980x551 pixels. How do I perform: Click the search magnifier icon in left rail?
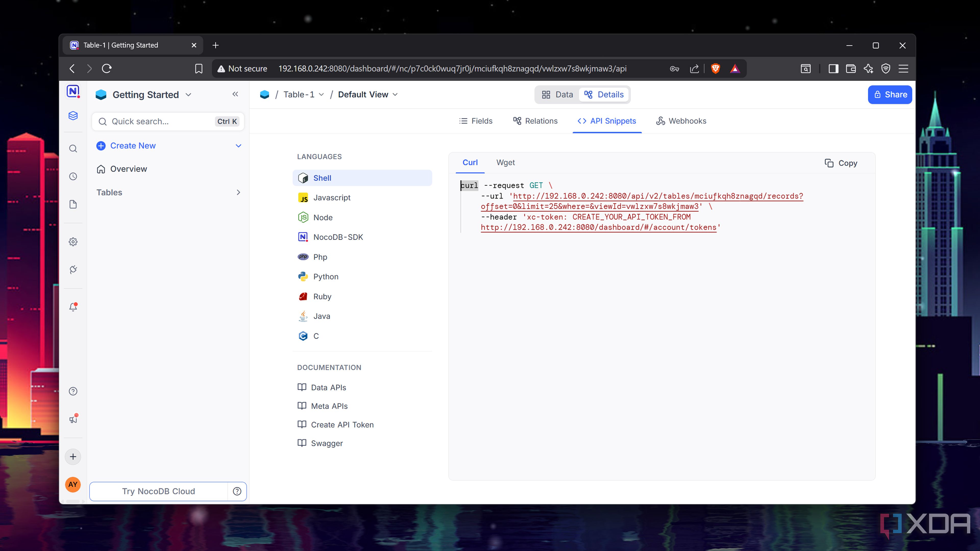[x=73, y=149]
